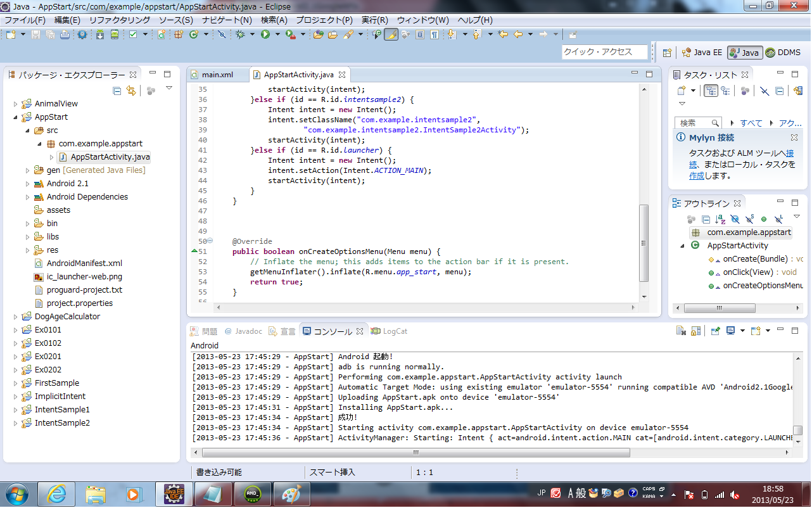This screenshot has height=508, width=812.
Task: Open the プロジェクト(P) menu
Action: [324, 20]
